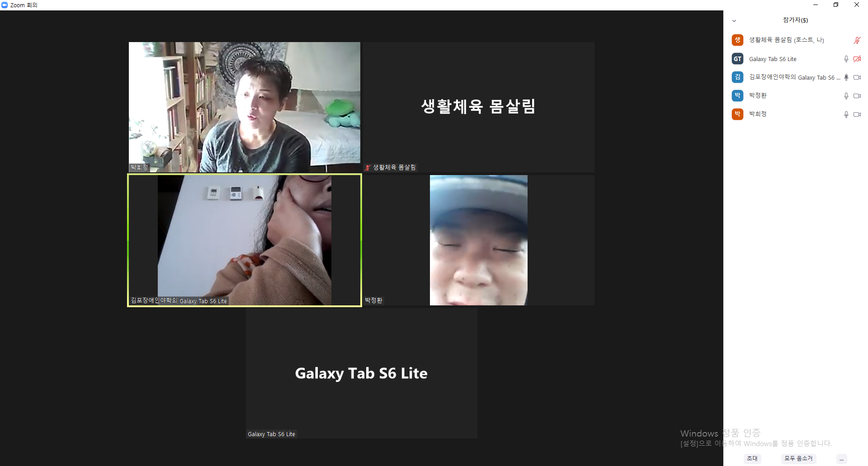Click the GT avatar icon
This screenshot has width=868, height=466.
point(737,59)
